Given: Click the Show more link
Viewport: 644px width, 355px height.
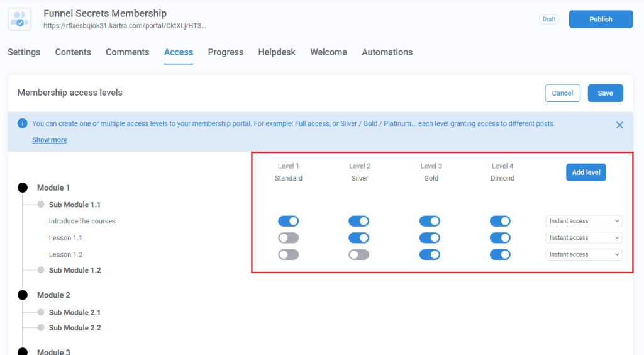Looking at the screenshot, I should (50, 140).
